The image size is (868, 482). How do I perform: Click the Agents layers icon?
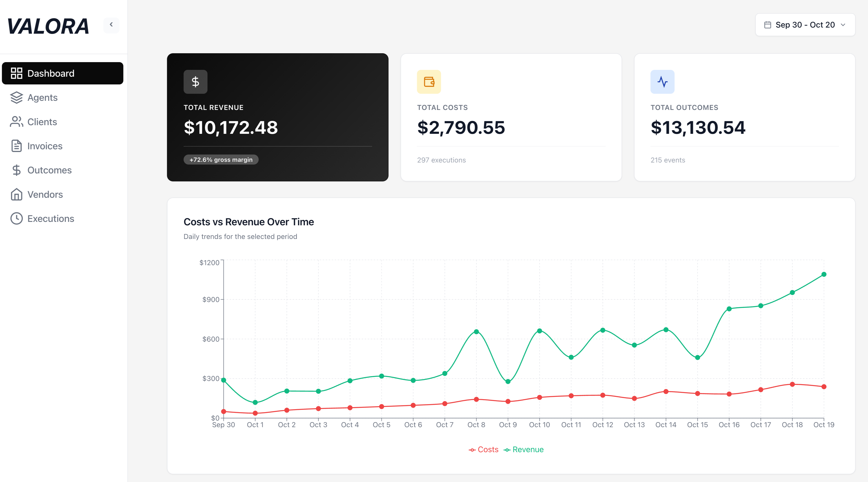click(17, 97)
